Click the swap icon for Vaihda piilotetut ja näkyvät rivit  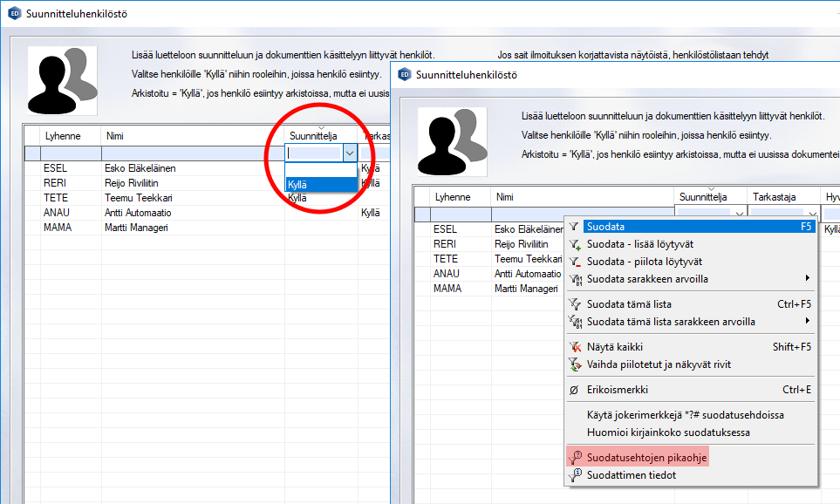[575, 364]
